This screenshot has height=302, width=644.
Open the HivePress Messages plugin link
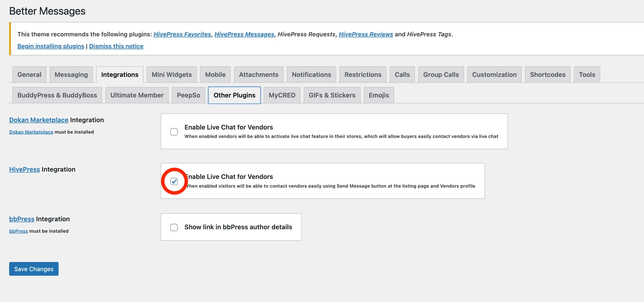pos(244,34)
